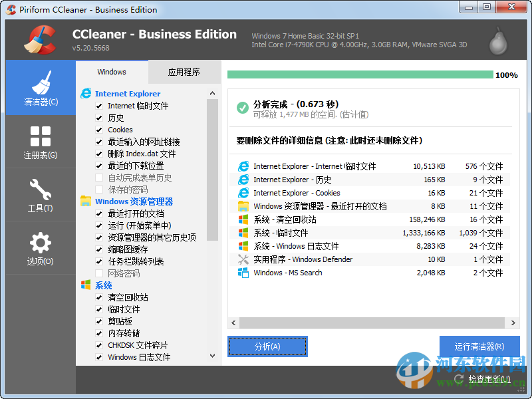Click the Windows - MS Search result icon

(243, 273)
